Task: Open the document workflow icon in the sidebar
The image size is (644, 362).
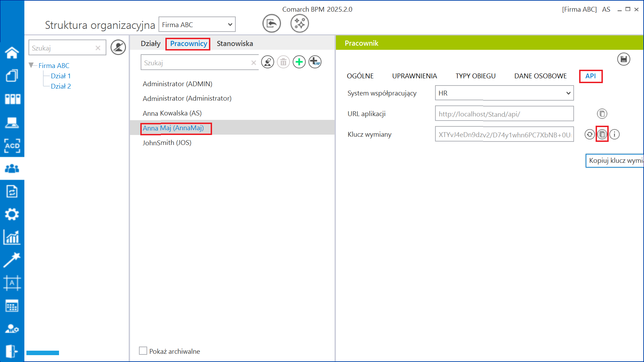Action: click(x=12, y=191)
